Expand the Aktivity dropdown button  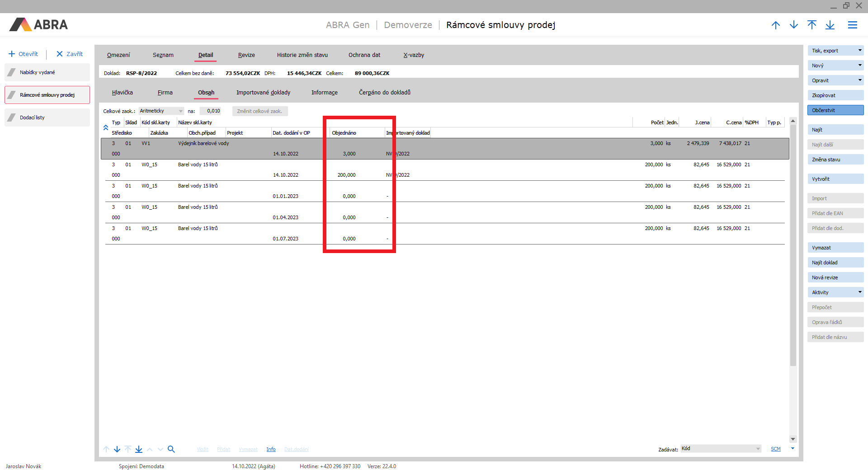(859, 292)
